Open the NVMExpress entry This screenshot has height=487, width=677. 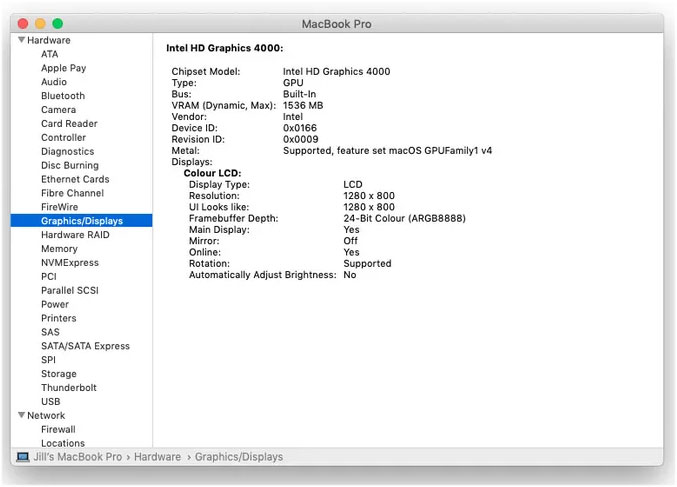coord(70,262)
